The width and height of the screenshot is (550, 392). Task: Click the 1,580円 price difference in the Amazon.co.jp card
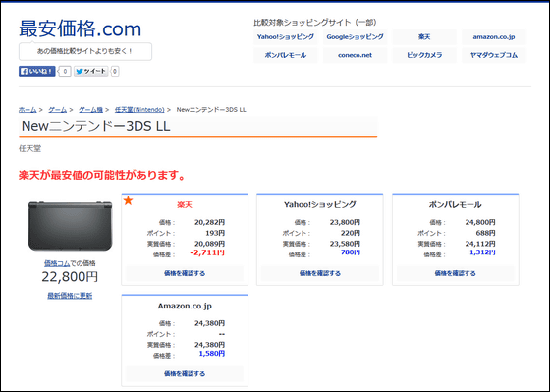click(212, 354)
